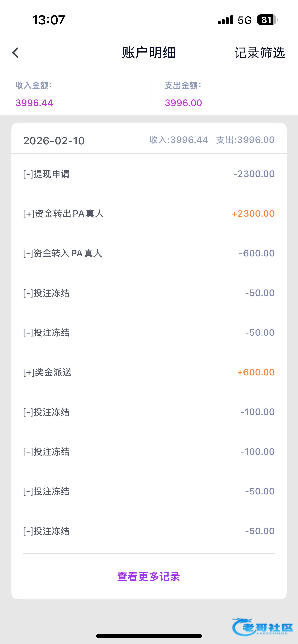Open the 资金转出PA真人 +2300.00 record
The width and height of the screenshot is (298, 644).
pyautogui.click(x=149, y=214)
